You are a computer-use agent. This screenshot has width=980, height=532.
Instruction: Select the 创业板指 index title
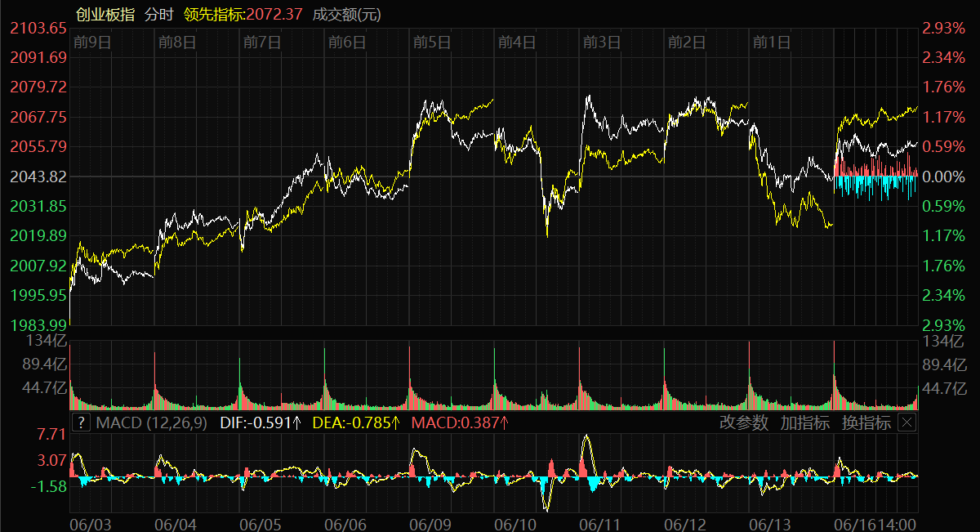[x=105, y=14]
